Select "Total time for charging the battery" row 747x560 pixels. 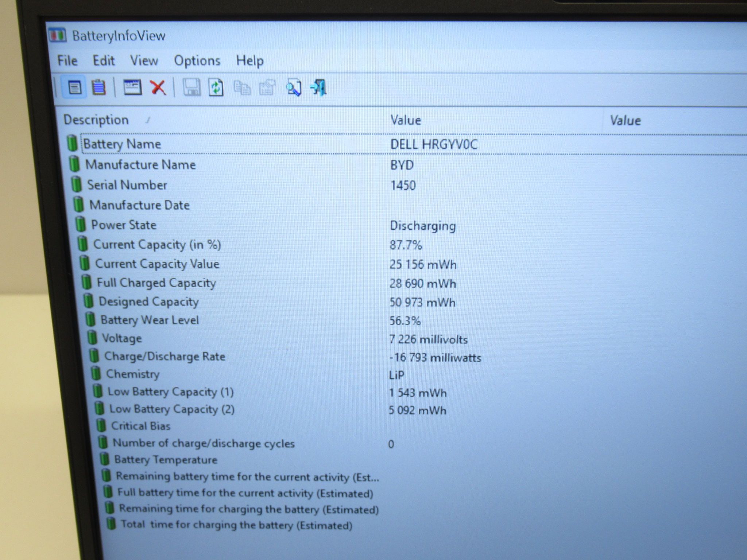tap(237, 525)
